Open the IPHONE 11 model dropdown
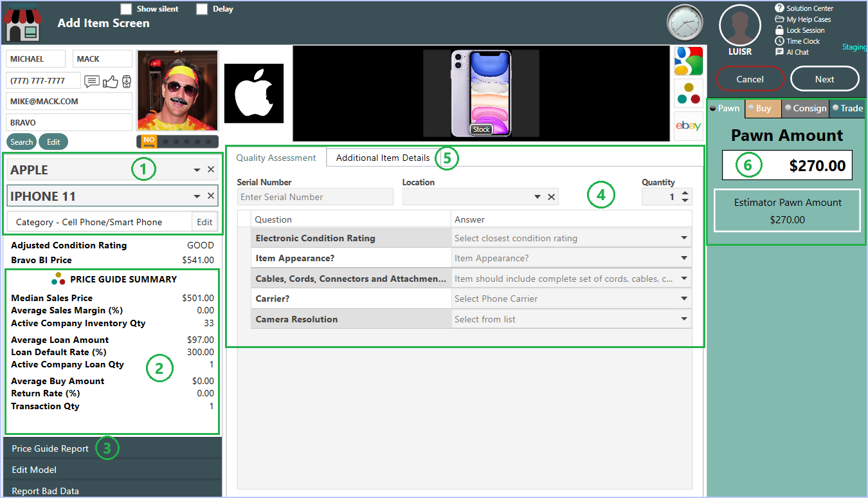 [197, 196]
